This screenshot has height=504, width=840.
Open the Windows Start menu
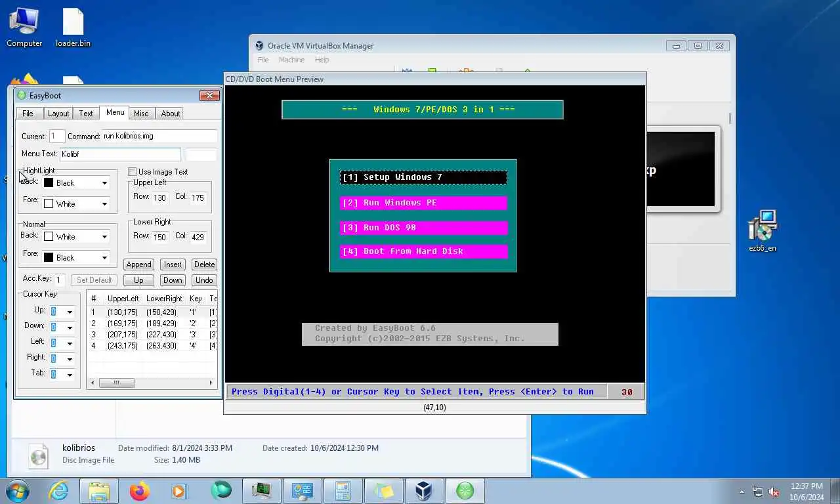(x=18, y=491)
